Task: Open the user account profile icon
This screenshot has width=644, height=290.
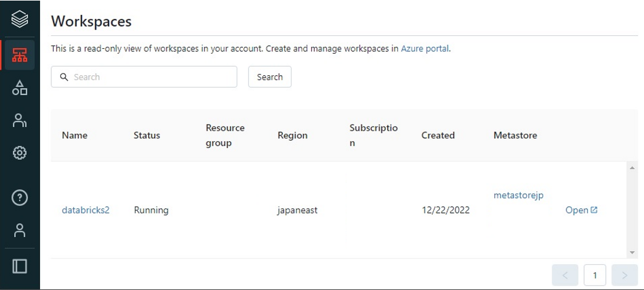Action: coord(20,230)
